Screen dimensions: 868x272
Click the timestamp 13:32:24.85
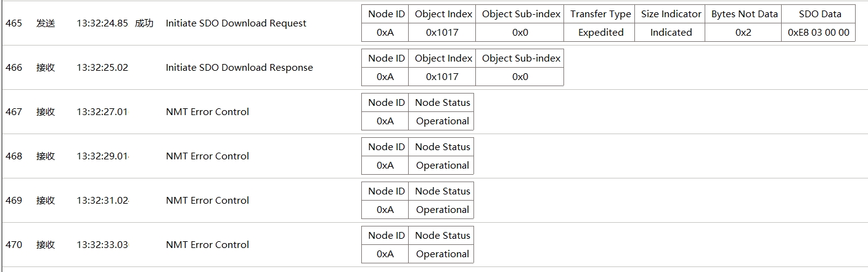[x=102, y=23]
